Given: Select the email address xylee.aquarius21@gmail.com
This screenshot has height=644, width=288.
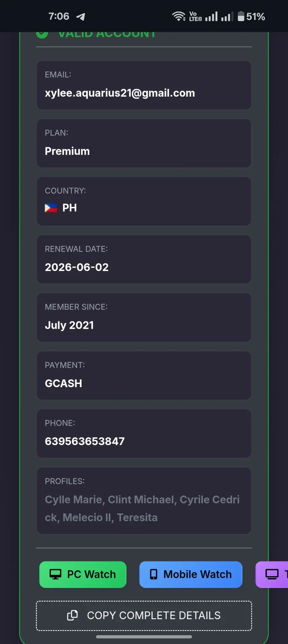Looking at the screenshot, I should pyautogui.click(x=120, y=93).
